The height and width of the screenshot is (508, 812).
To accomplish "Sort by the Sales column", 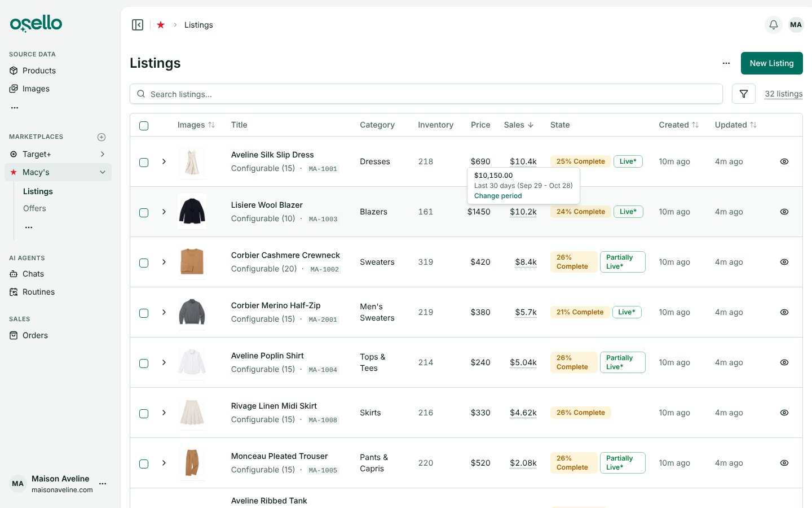I will [x=519, y=125].
